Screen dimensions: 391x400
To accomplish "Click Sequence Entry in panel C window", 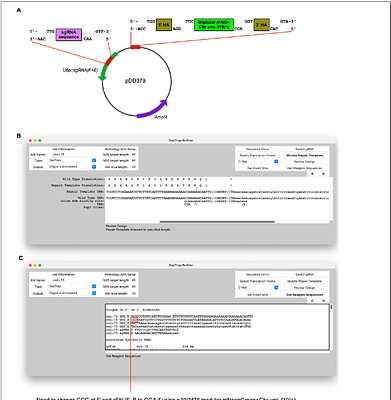I will (257, 275).
